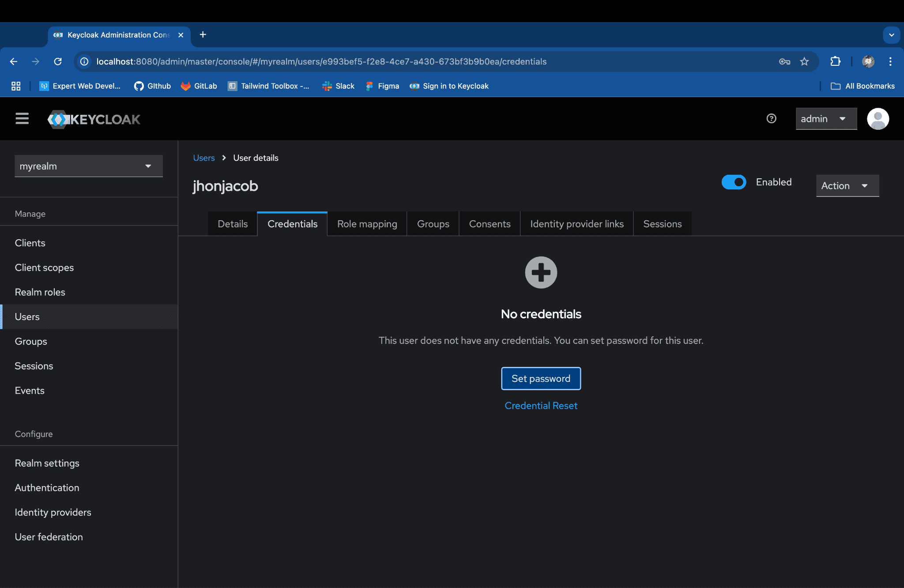Open the Action dropdown
Viewport: 904px width, 588px height.
click(x=847, y=186)
